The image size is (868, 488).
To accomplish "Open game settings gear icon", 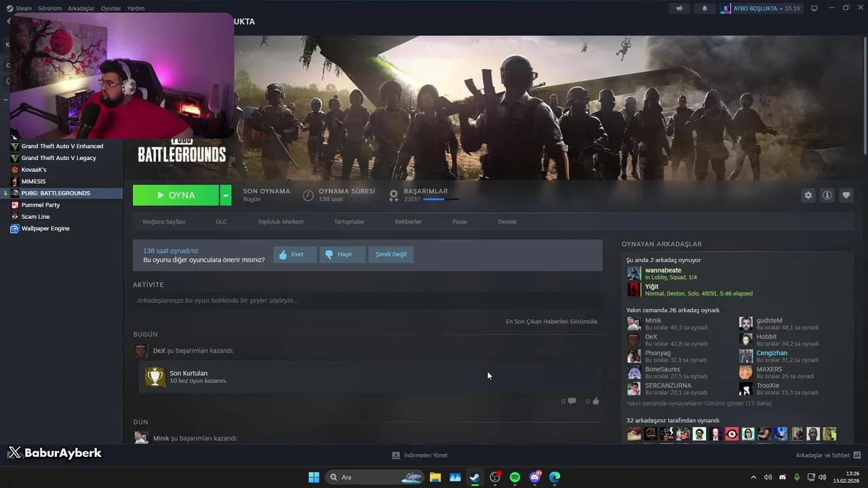I will pos(808,195).
